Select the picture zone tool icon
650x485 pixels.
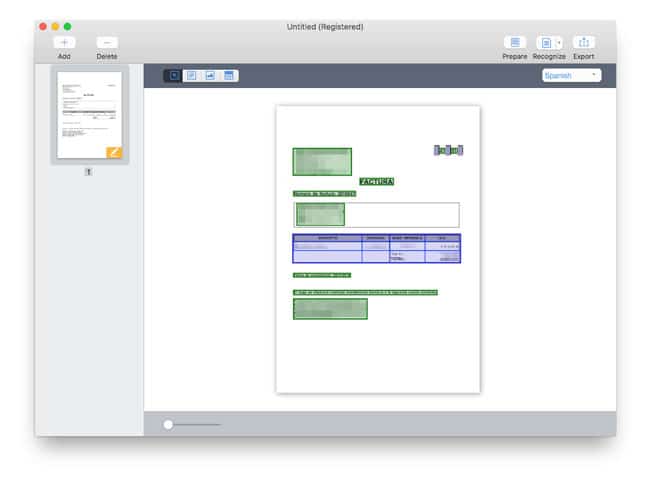click(210, 75)
